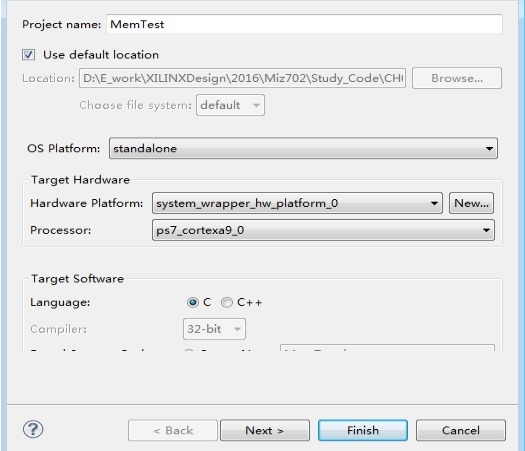The height and width of the screenshot is (451, 525).
Task: Select the C++ language radio button
Action: [227, 302]
